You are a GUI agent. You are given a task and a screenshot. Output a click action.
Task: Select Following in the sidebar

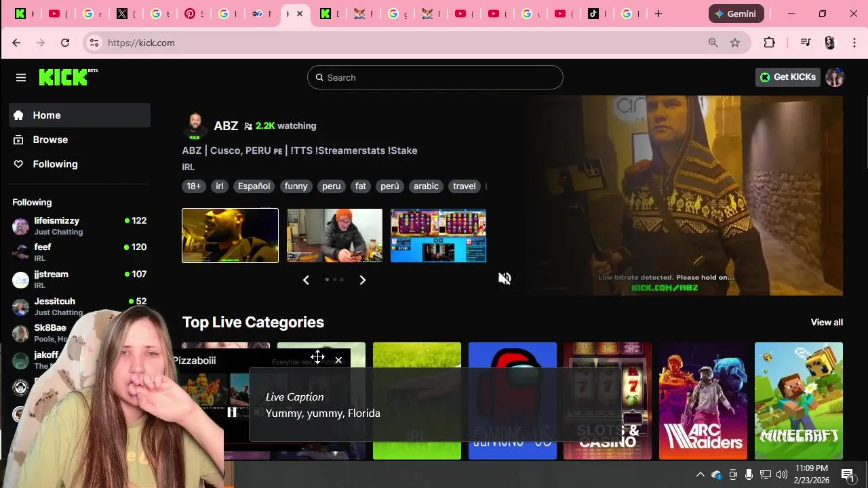tap(79, 164)
